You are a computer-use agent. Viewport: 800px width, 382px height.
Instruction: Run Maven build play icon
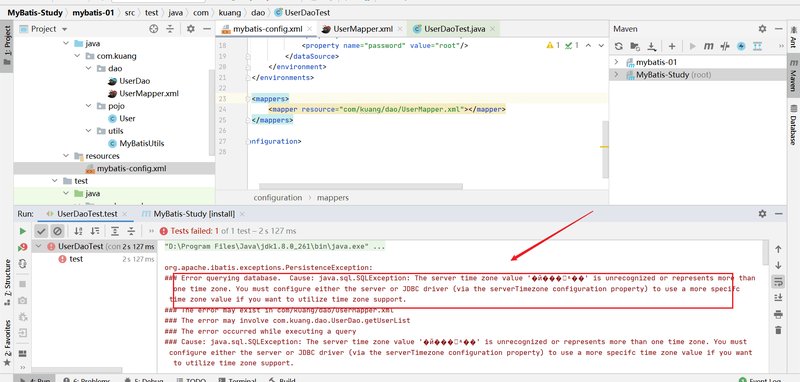tap(692, 46)
